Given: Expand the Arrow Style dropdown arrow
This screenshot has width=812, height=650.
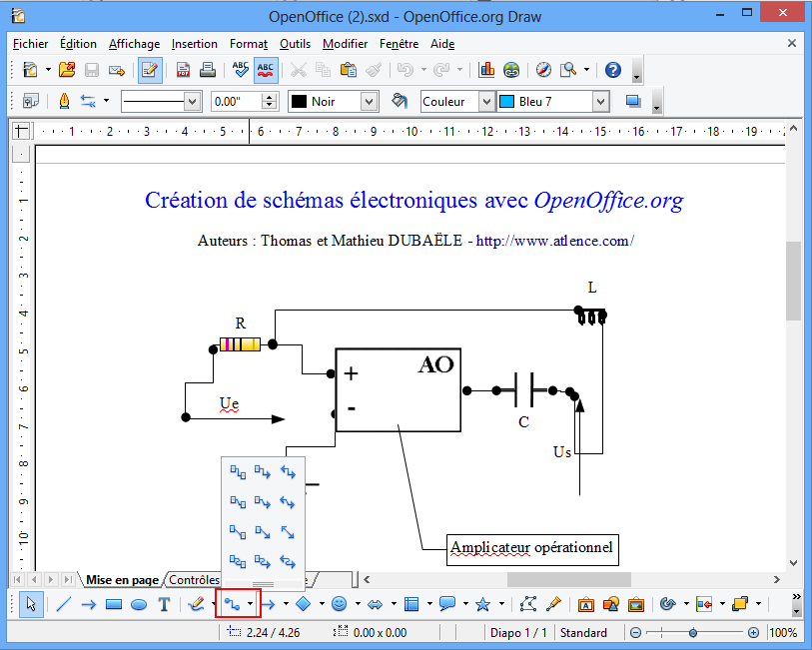Looking at the screenshot, I should click(x=106, y=101).
